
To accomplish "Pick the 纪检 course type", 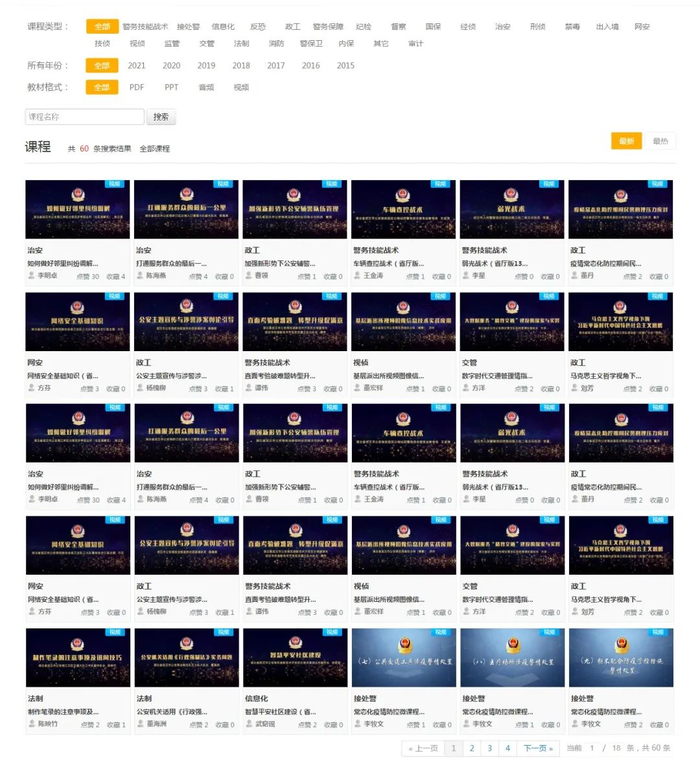I will click(x=364, y=27).
